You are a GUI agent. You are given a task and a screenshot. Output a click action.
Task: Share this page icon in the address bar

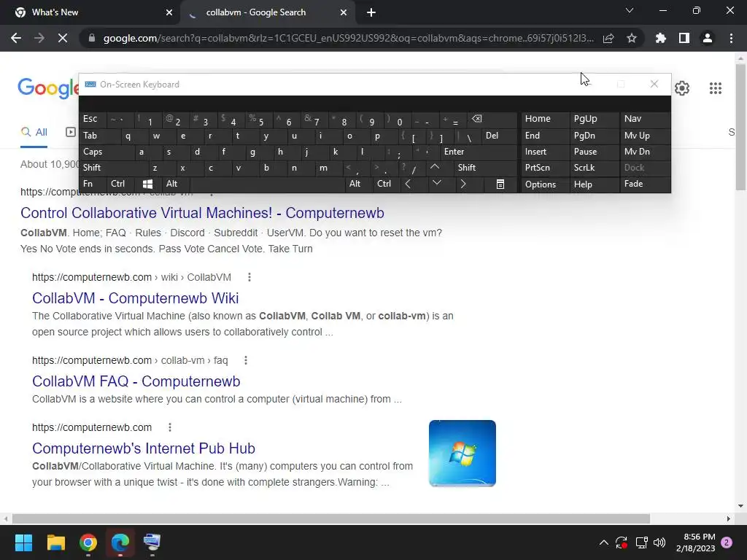[608, 38]
